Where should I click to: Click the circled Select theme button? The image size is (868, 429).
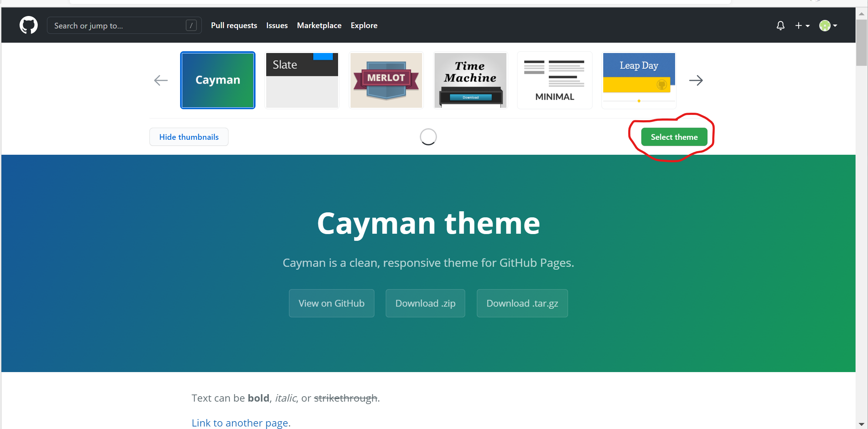click(x=674, y=137)
